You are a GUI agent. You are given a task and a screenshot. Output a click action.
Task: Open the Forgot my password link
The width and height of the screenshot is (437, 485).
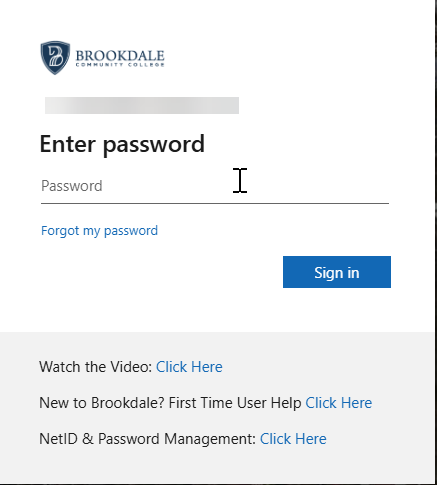point(99,231)
